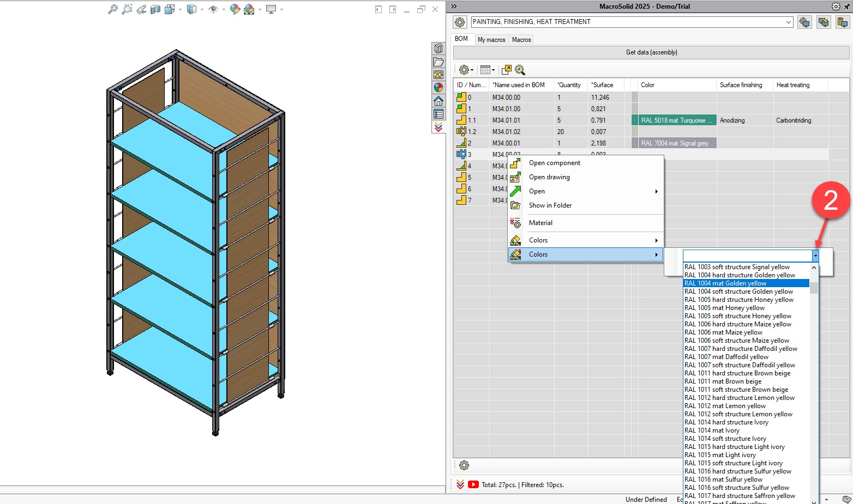Click the next viewport arrow icon
Image resolution: width=853 pixels, height=504 pixels.
(393, 9)
